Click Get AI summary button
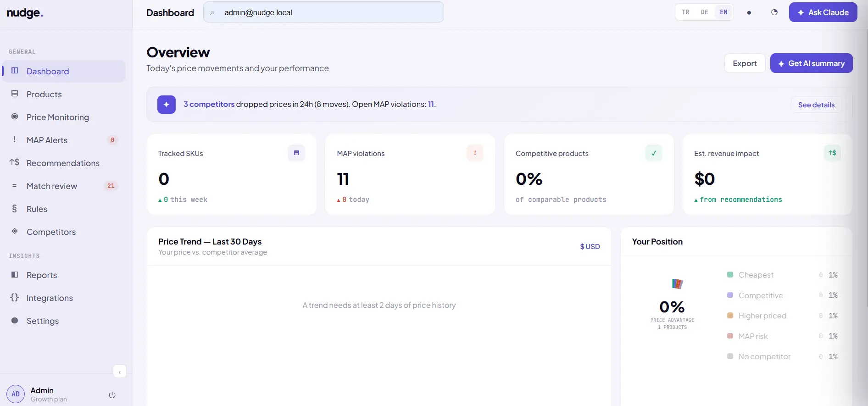 coord(811,63)
